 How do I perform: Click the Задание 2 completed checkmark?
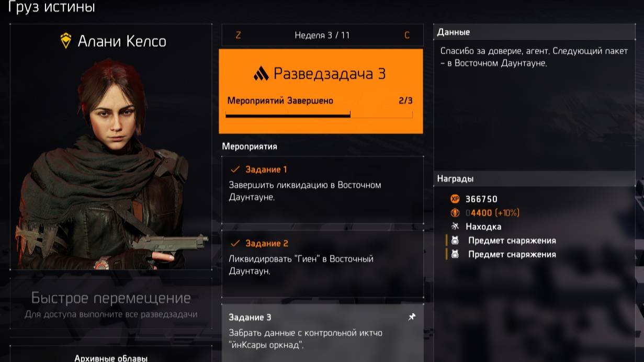pos(235,243)
